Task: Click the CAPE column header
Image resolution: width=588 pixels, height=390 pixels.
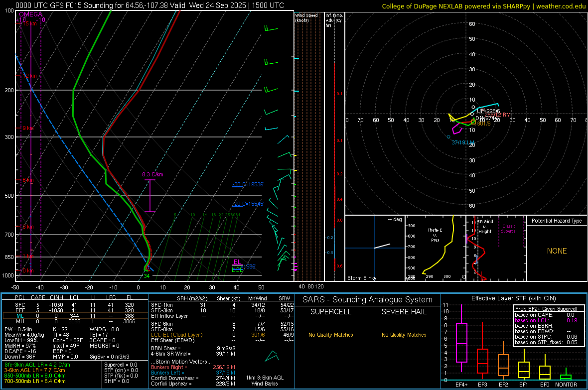Action: point(38,297)
